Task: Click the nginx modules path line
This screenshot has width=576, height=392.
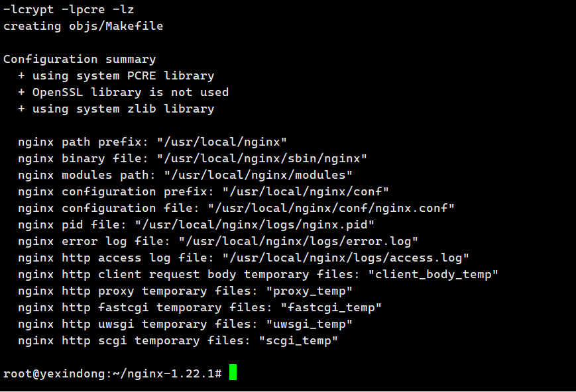Action: (185, 175)
